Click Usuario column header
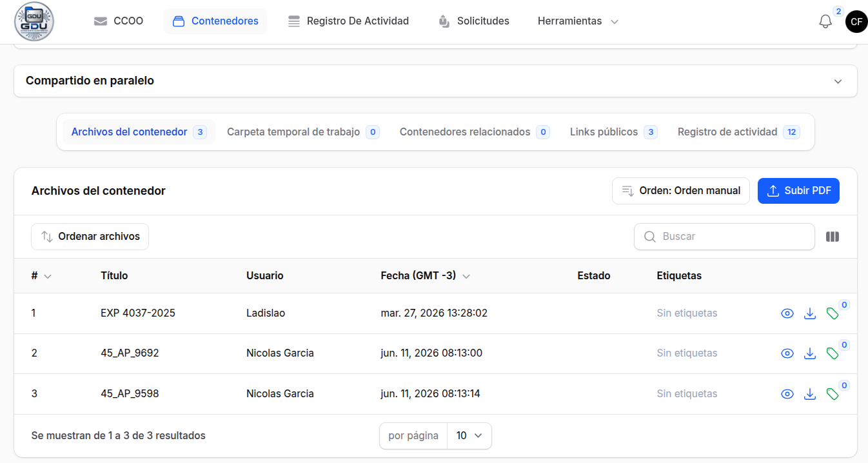The height and width of the screenshot is (463, 868). tap(265, 276)
